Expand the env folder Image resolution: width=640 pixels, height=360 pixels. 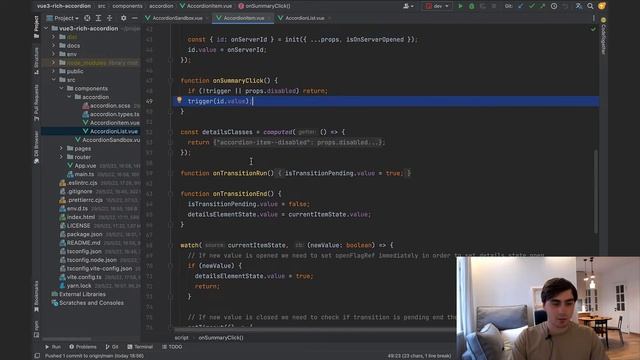click(53, 54)
